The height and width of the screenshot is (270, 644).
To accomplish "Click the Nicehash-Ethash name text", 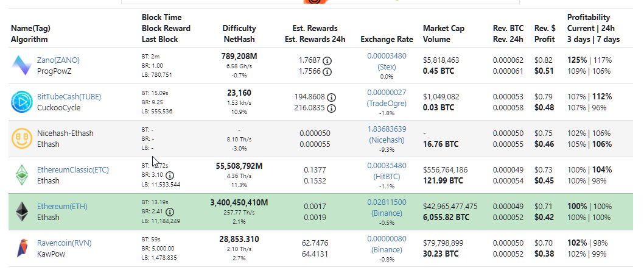I will click(x=65, y=133).
